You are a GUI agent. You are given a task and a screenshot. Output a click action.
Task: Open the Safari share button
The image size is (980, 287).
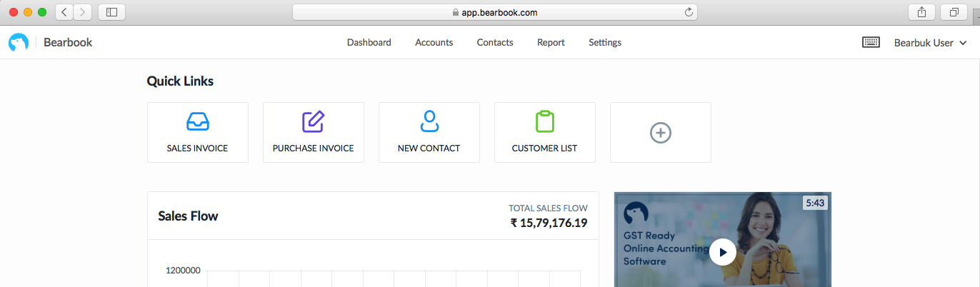(921, 12)
